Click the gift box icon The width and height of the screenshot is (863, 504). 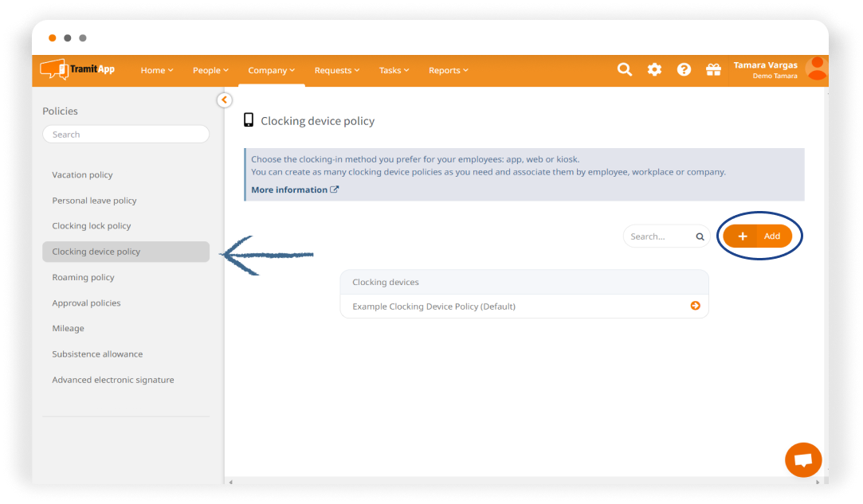[x=713, y=70]
